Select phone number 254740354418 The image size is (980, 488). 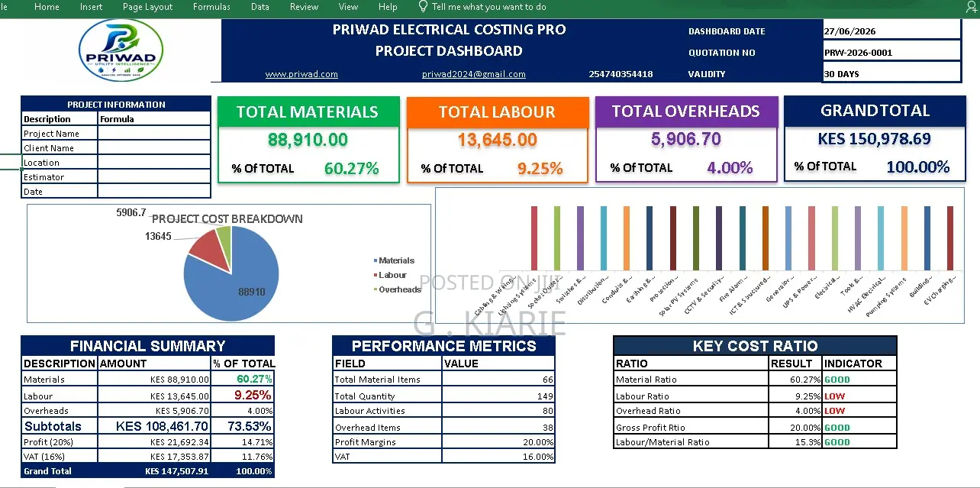621,74
